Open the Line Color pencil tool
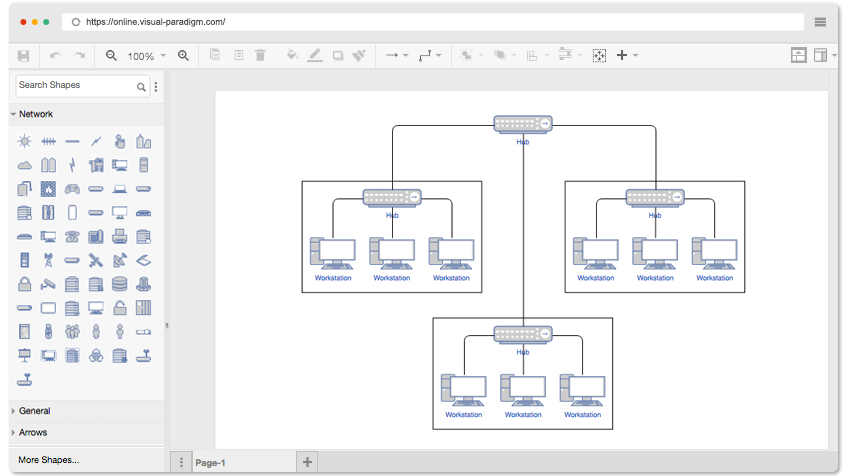 [315, 55]
